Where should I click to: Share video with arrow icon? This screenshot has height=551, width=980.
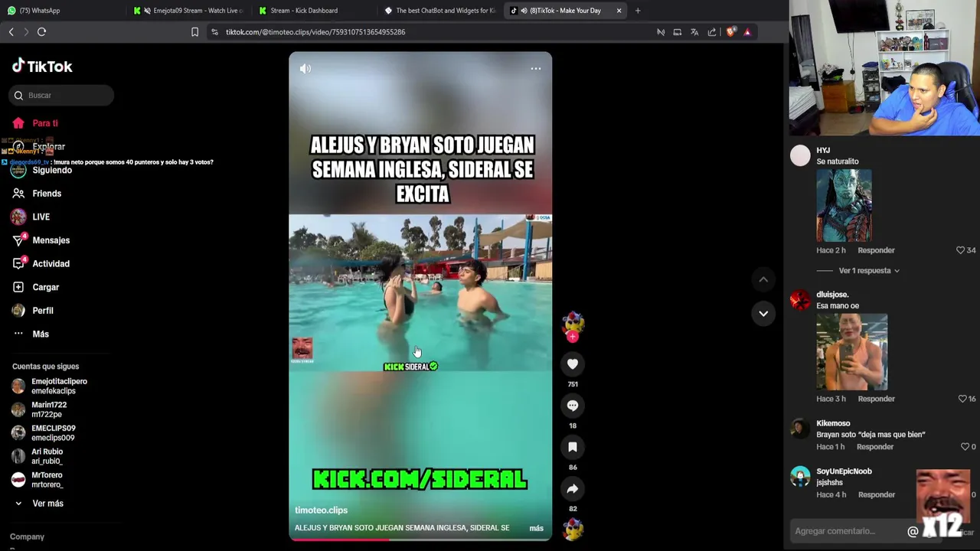coord(573,488)
